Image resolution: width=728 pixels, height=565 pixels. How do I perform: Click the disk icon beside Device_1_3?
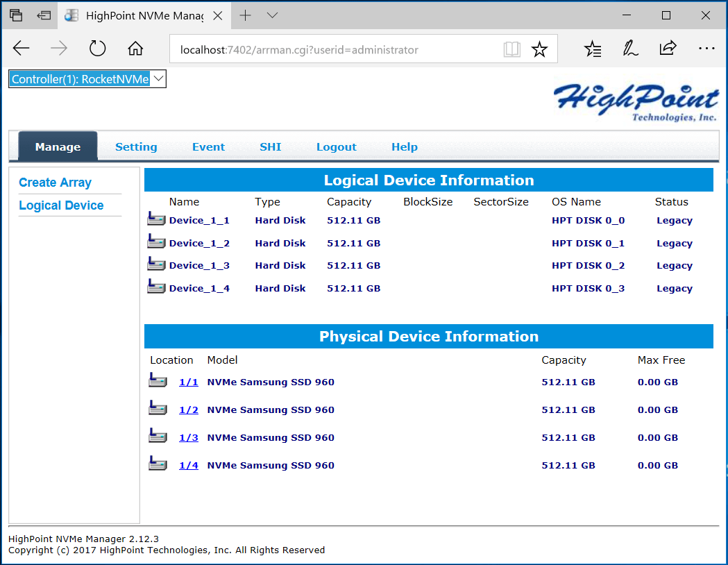(156, 265)
